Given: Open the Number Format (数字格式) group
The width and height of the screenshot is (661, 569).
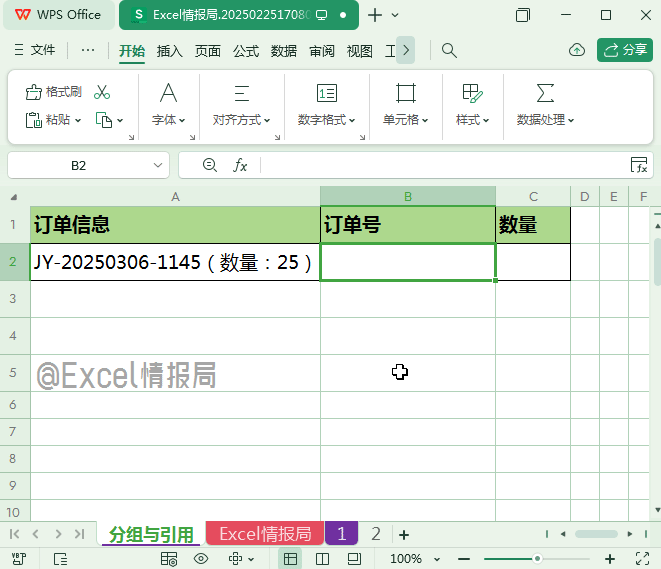Looking at the screenshot, I should coord(326,104).
